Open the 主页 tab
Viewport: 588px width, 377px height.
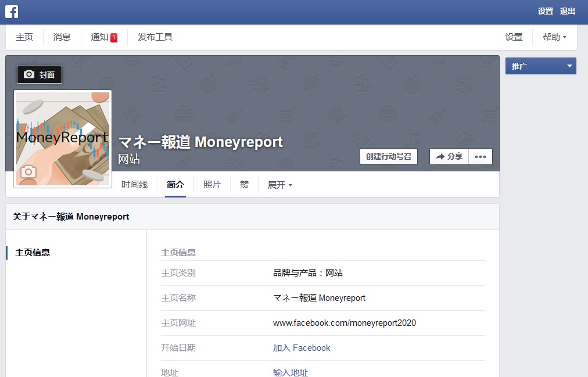pyautogui.click(x=24, y=37)
